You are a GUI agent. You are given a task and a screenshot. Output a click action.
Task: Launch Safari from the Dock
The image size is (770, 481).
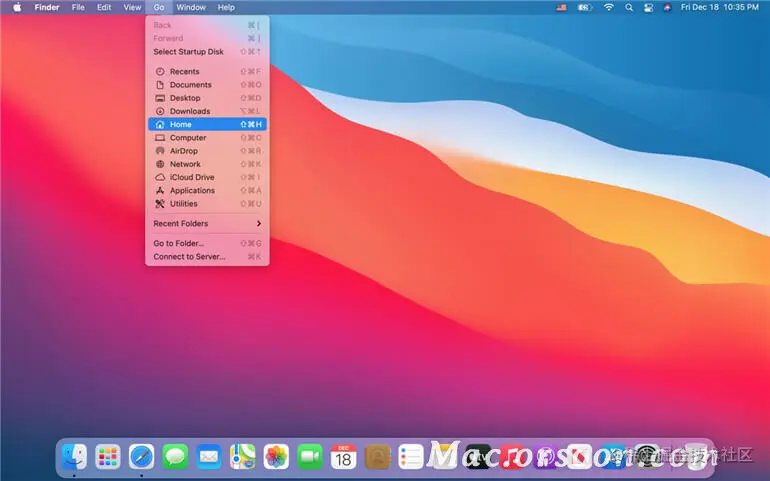tap(141, 457)
